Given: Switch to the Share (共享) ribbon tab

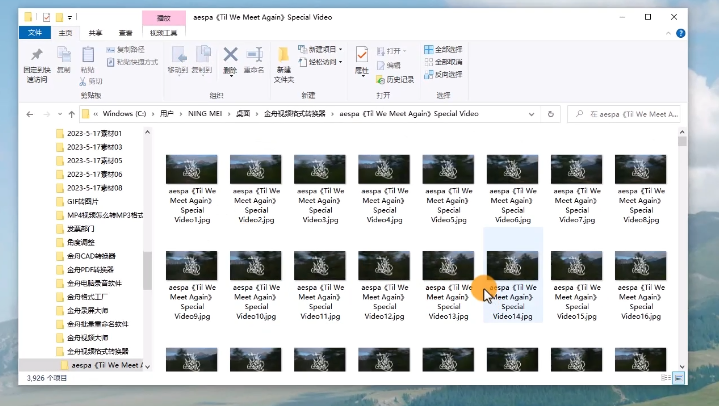Looking at the screenshot, I should (95, 33).
